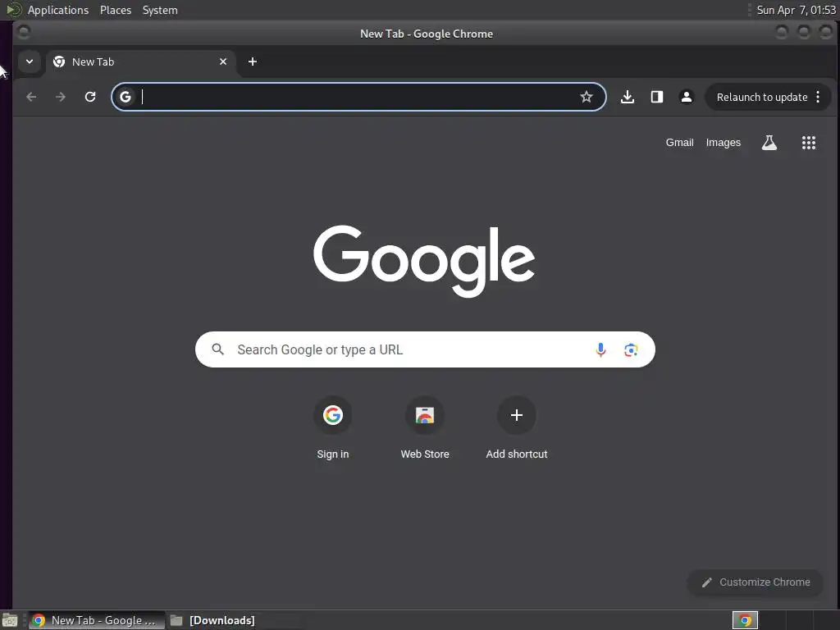Click the Search Google or type a URL box
This screenshot has height=630, width=840.
coord(425,349)
